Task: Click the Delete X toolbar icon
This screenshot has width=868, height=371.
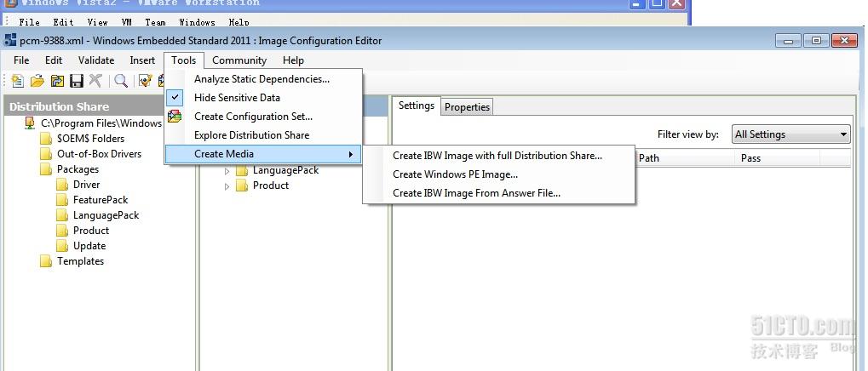Action: pos(95,81)
